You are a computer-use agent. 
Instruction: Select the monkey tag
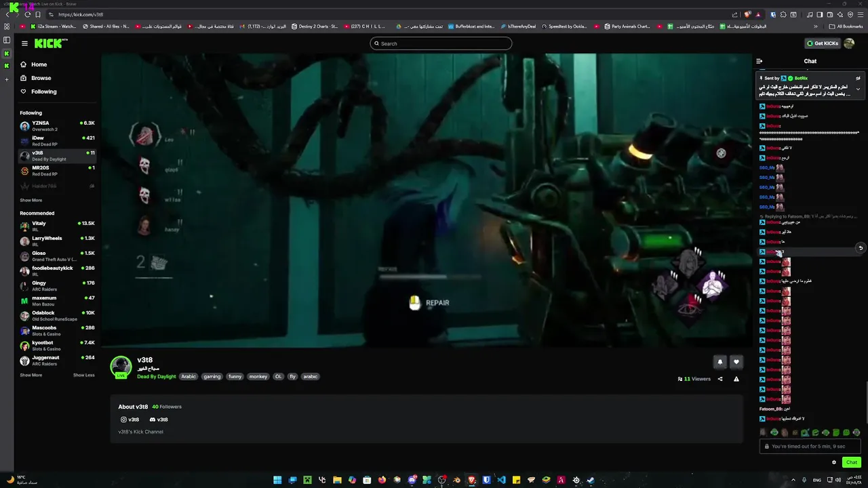(258, 376)
